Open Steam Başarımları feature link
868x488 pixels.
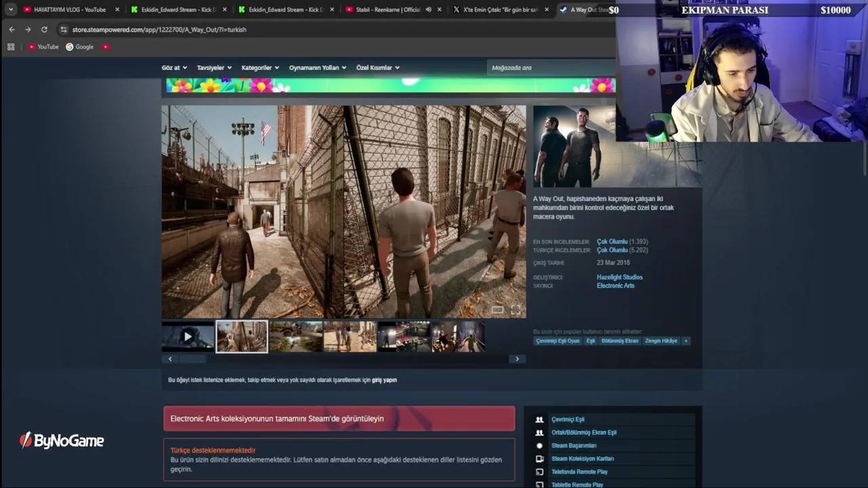coord(574,446)
